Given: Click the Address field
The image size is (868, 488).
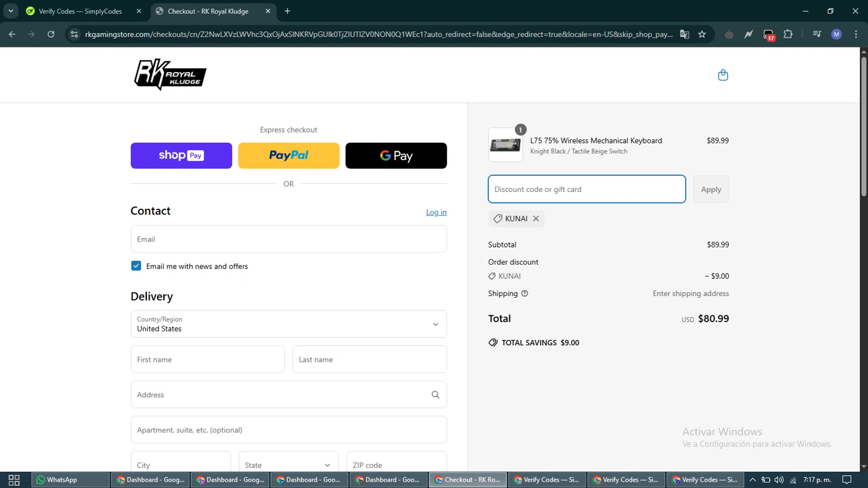Looking at the screenshot, I should point(289,394).
